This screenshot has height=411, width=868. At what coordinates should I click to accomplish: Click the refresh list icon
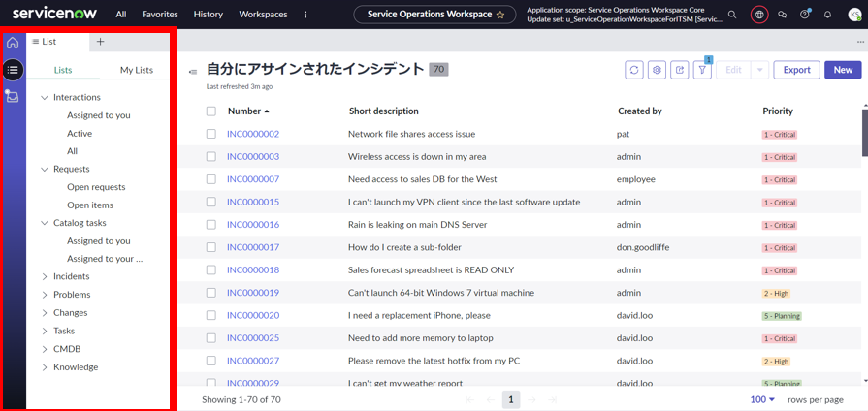coord(634,70)
